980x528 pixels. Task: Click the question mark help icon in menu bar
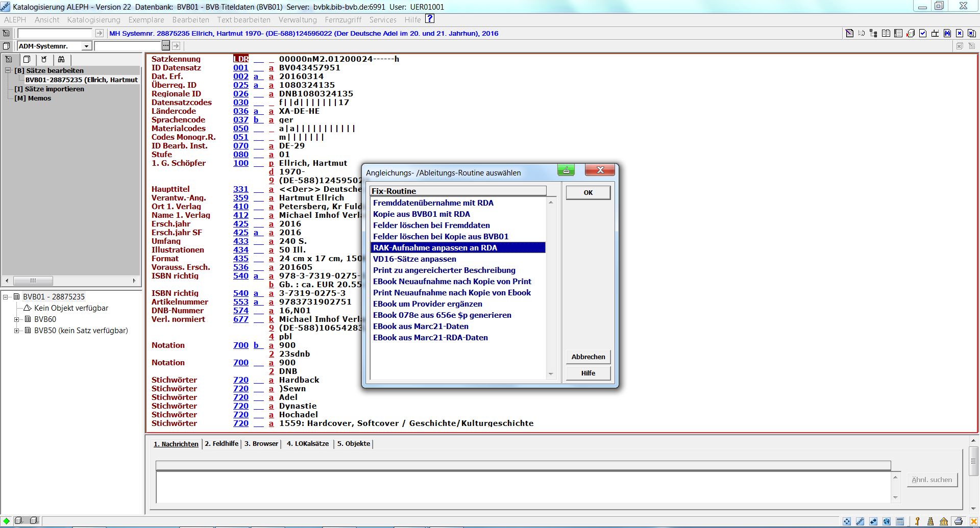point(430,19)
